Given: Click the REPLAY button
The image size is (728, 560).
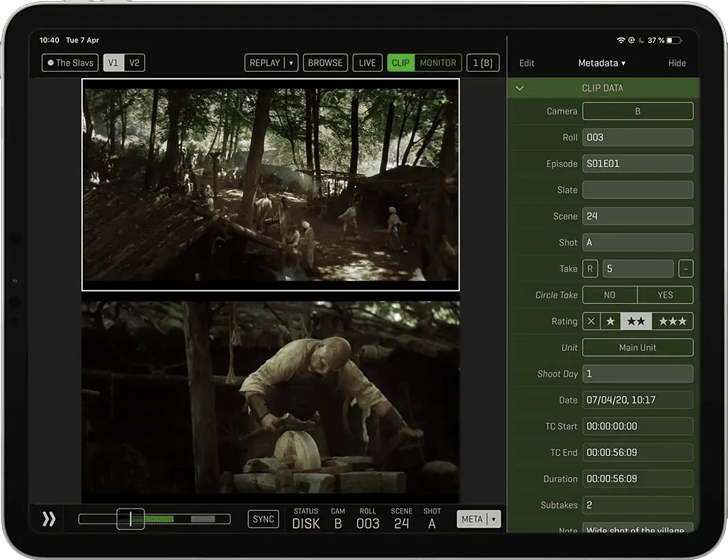Looking at the screenshot, I should pos(265,63).
